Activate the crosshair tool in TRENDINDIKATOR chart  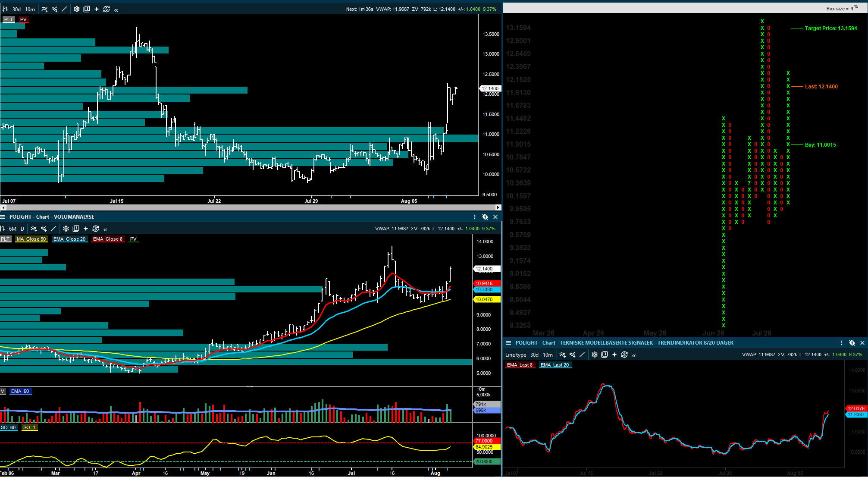[614, 355]
